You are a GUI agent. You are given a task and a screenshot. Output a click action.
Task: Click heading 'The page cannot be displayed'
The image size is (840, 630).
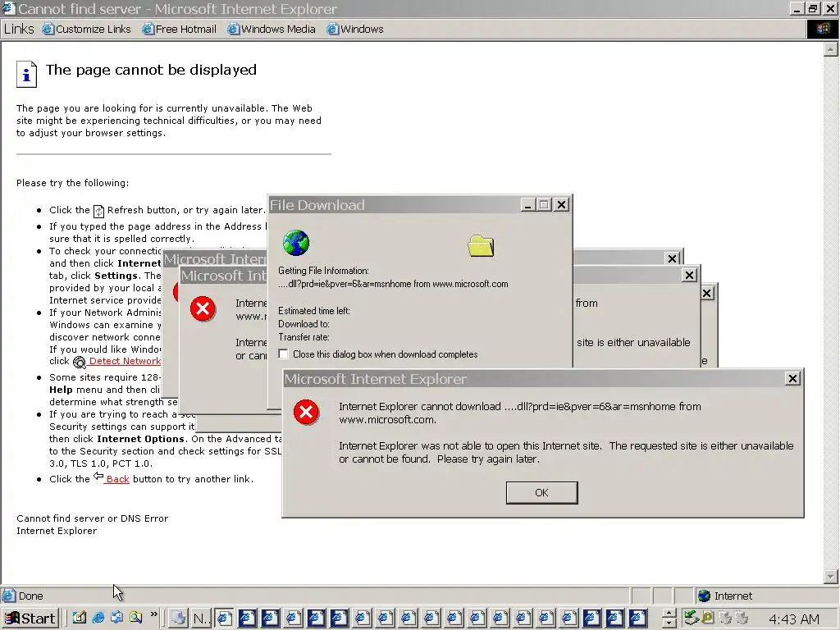pos(151,70)
